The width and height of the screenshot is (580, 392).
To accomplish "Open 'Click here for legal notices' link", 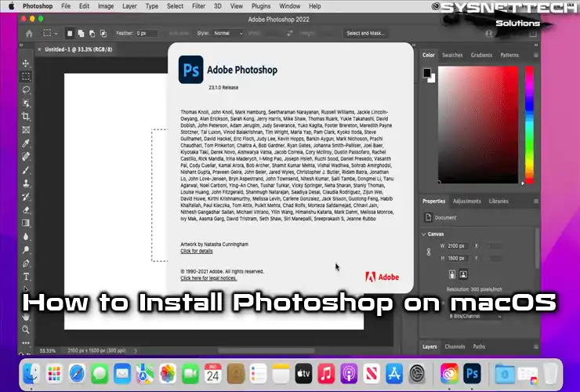I will click(208, 278).
